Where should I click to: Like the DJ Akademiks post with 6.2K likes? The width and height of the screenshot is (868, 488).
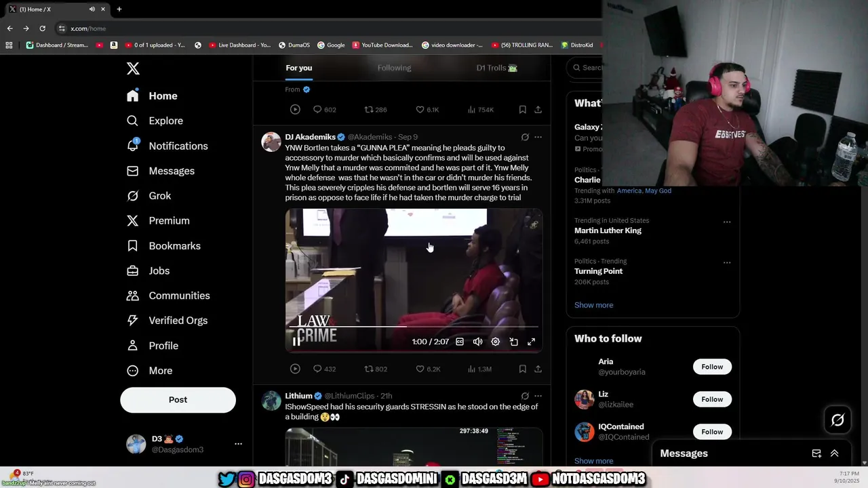pos(428,369)
